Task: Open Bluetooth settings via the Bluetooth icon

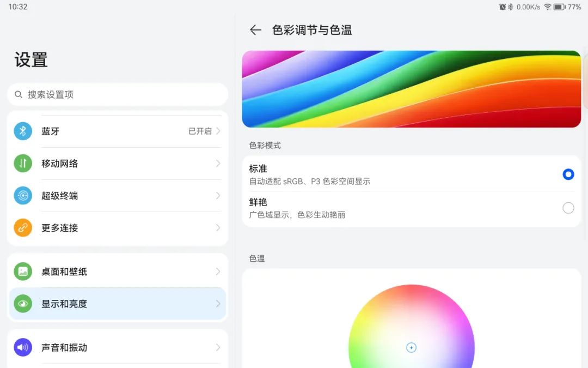Action: click(22, 131)
